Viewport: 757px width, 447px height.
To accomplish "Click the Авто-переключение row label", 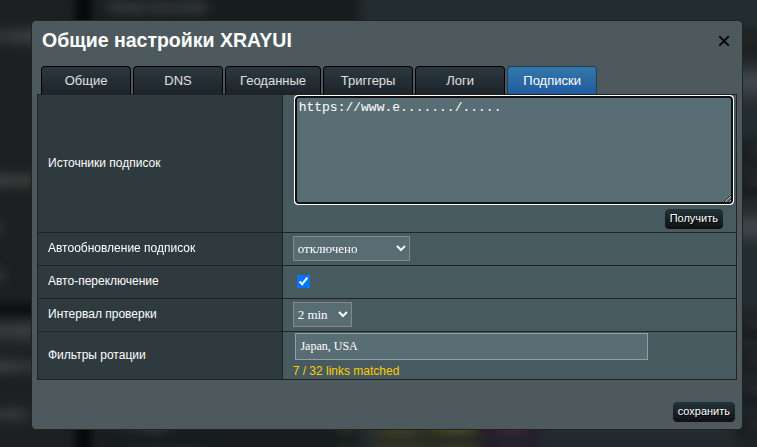I will 102,281.
